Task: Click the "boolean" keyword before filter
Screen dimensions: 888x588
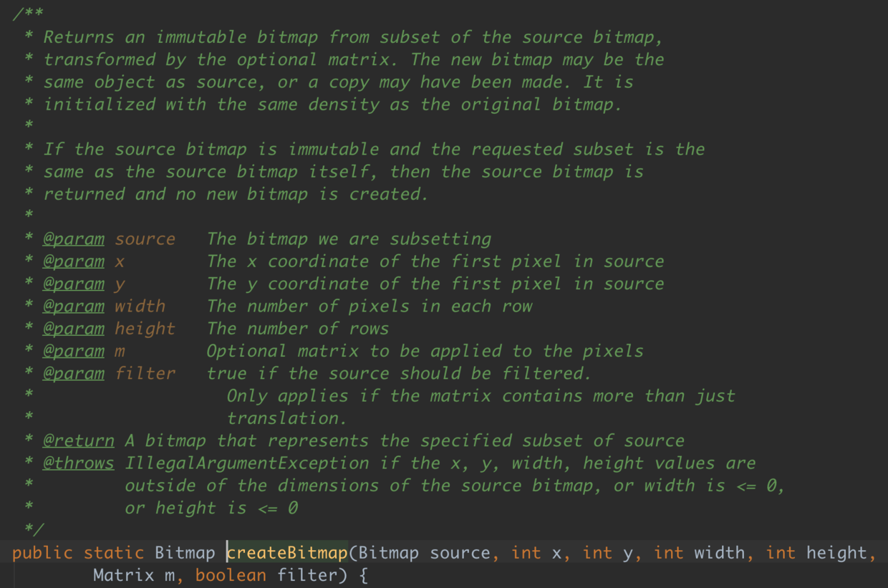Action: [231, 575]
